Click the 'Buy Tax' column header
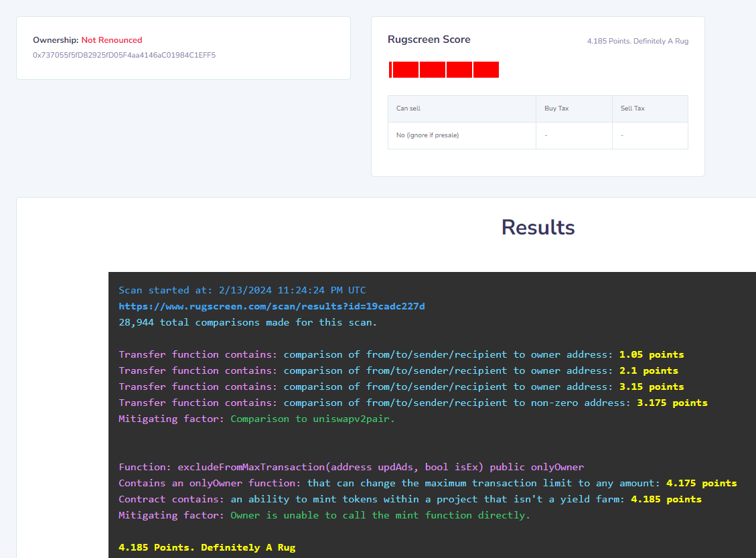Viewport: 756px width, 558px height. click(574, 109)
